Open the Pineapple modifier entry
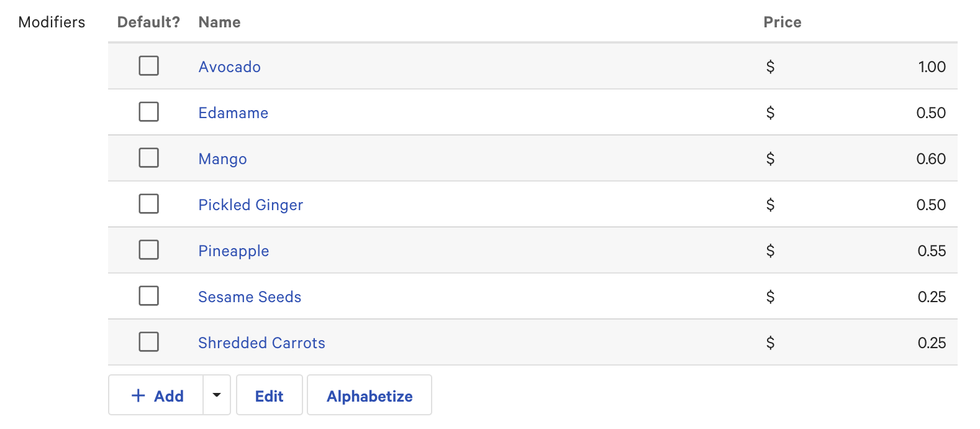980x429 pixels. 234,251
